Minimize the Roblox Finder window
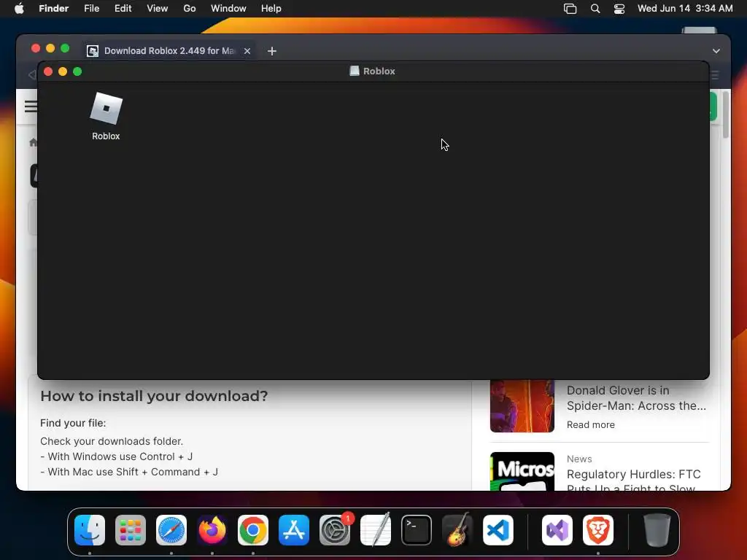 coord(63,71)
